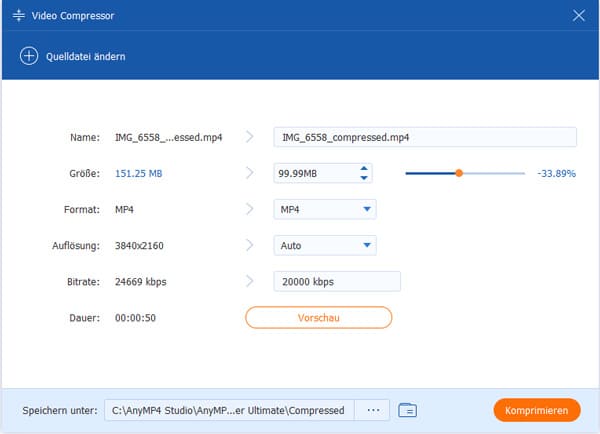Click the orange size slider handle

click(x=459, y=173)
